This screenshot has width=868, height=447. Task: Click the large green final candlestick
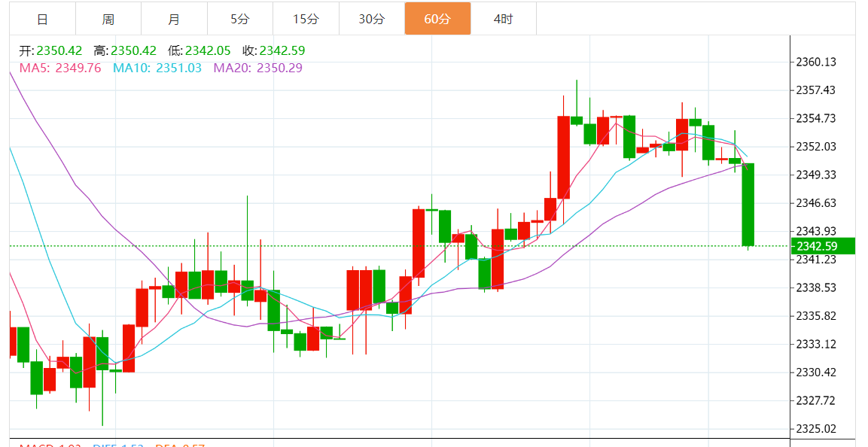point(748,205)
